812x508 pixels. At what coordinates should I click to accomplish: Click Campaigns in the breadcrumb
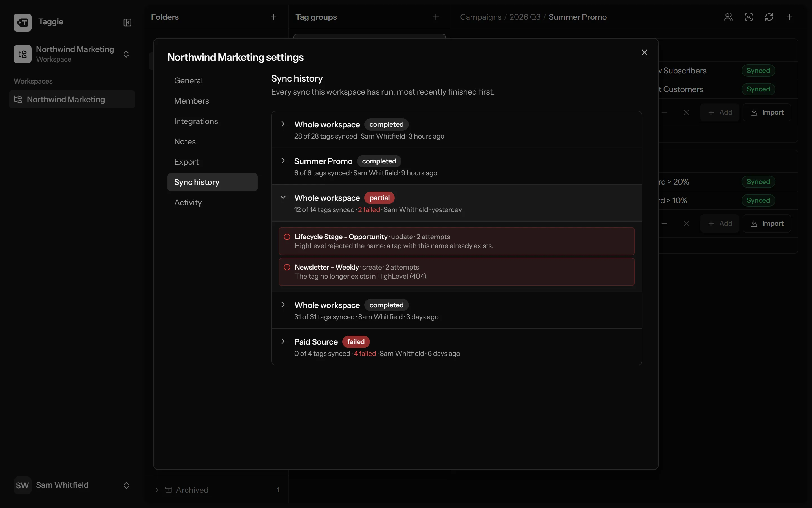tap(480, 17)
